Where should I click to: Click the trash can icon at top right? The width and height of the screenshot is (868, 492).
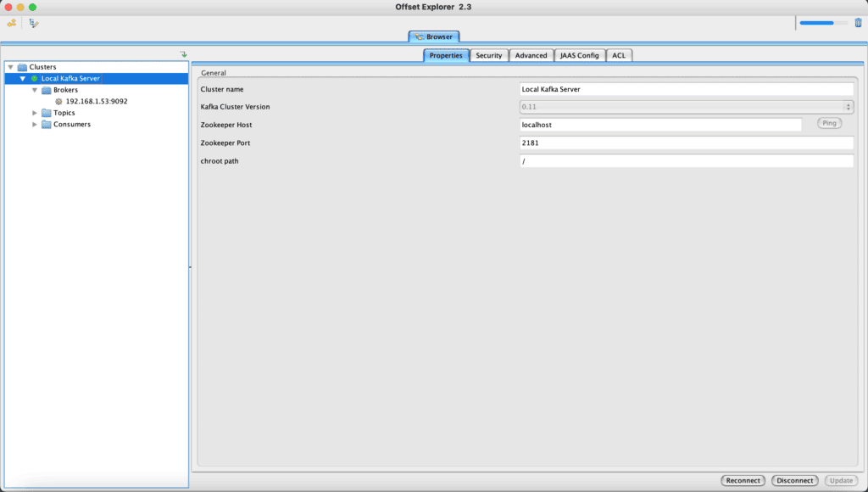point(858,23)
